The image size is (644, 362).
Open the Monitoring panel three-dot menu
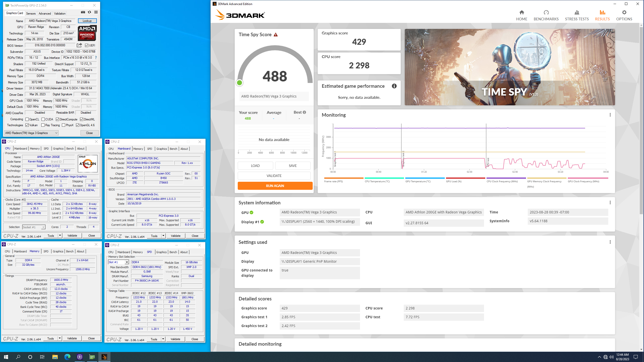[610, 115]
